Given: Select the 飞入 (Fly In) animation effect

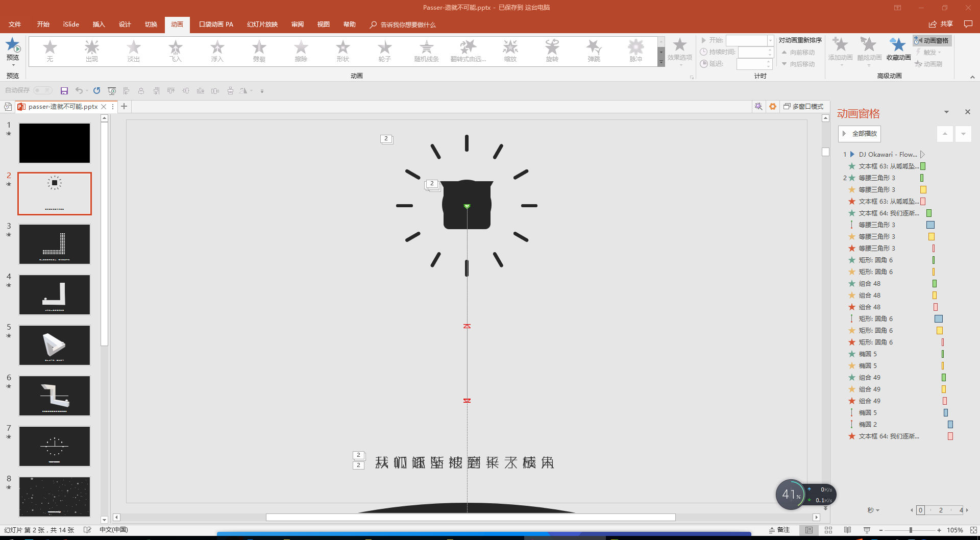Looking at the screenshot, I should tap(176, 51).
